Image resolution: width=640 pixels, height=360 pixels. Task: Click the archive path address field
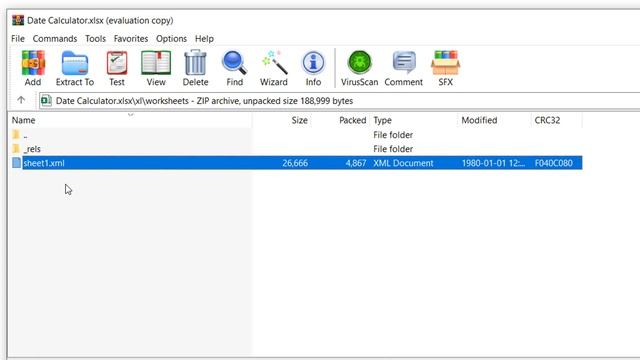(339, 101)
